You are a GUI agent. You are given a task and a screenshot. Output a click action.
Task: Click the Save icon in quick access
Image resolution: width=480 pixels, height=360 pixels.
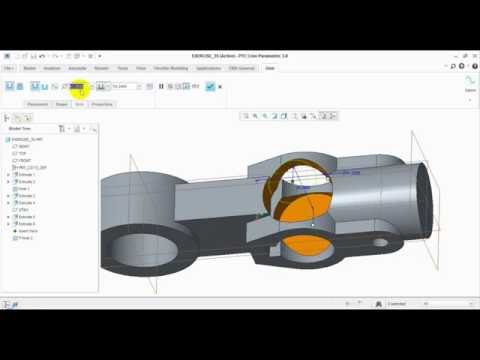34,56
